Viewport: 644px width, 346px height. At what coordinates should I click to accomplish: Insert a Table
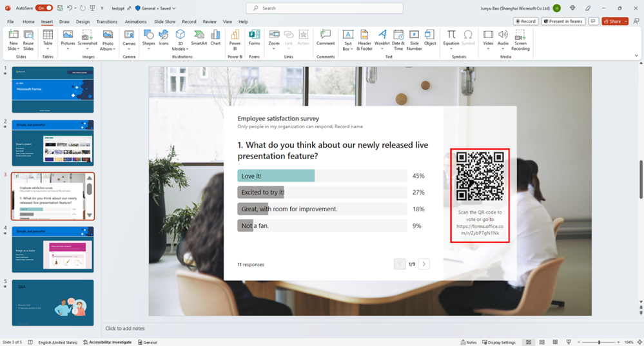[48, 40]
